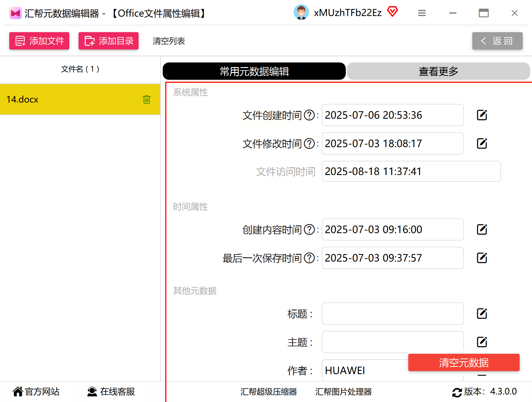Click the 清空元数据 red button
The width and height of the screenshot is (532, 402).
[x=464, y=362]
